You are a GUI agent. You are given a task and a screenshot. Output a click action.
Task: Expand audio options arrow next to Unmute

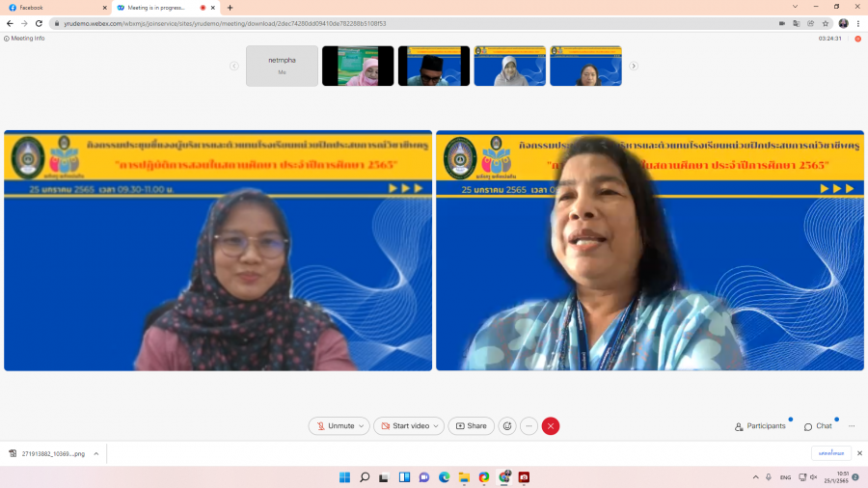click(x=362, y=426)
